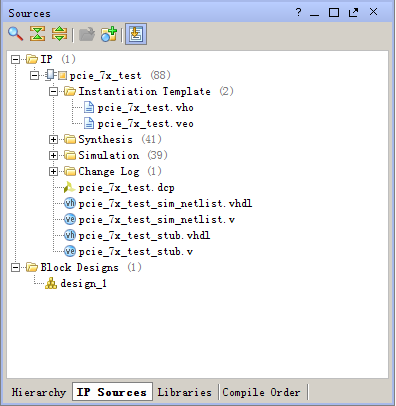The width and height of the screenshot is (396, 406).
Task: Collapse the IP folder node
Action: 15,60
